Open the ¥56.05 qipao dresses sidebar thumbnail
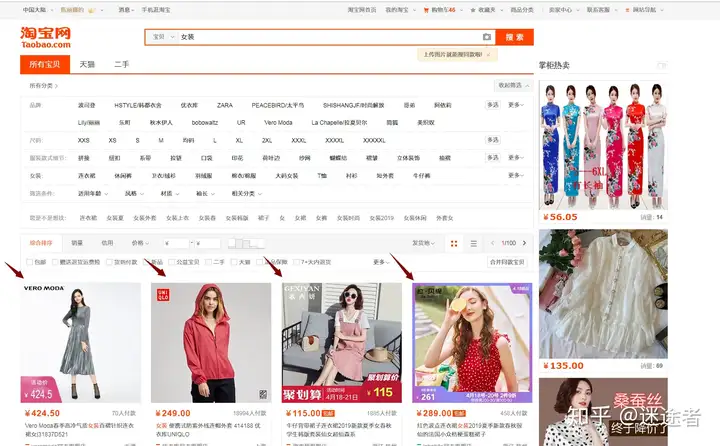This screenshot has height=446, width=720. [x=603, y=145]
